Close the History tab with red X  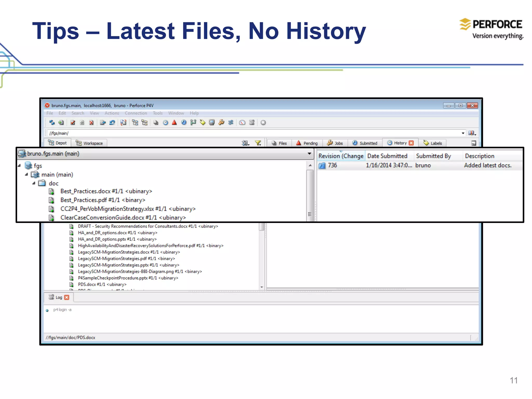411,143
